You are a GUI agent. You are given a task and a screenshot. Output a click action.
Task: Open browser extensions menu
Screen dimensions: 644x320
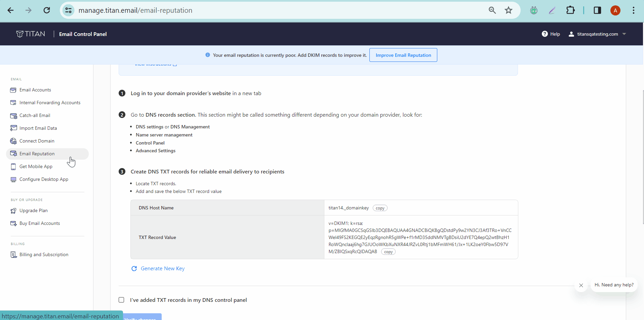[571, 10]
